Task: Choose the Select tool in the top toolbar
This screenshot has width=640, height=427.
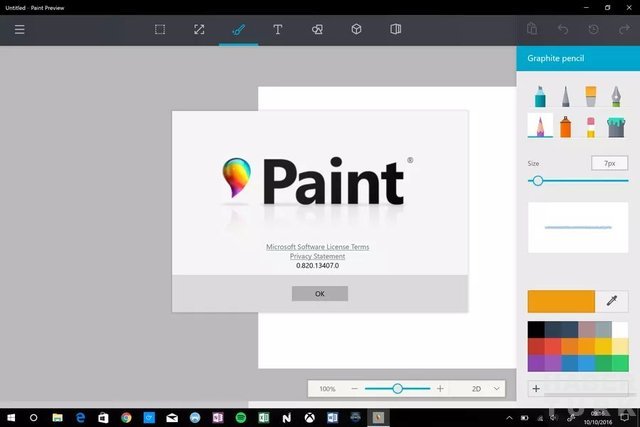Action: 160,30
